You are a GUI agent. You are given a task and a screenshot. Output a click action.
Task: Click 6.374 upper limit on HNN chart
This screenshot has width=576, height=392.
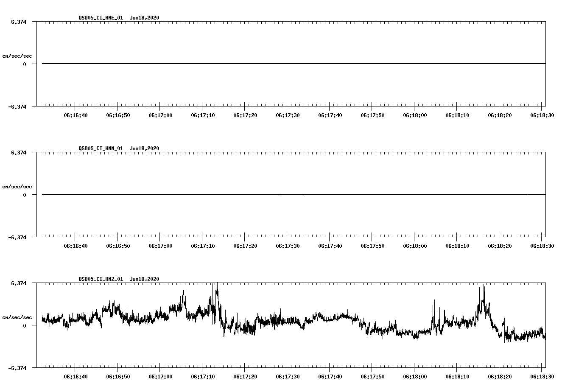click(x=19, y=152)
